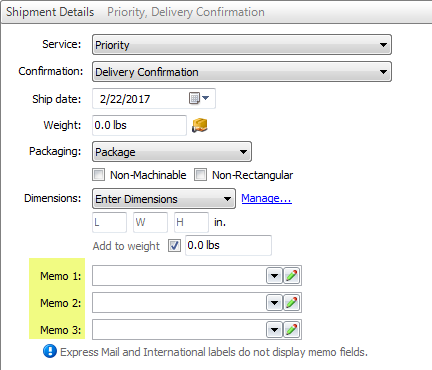The image size is (432, 370).
Task: Uncheck the Add to weight checkbox
Action: click(x=174, y=246)
